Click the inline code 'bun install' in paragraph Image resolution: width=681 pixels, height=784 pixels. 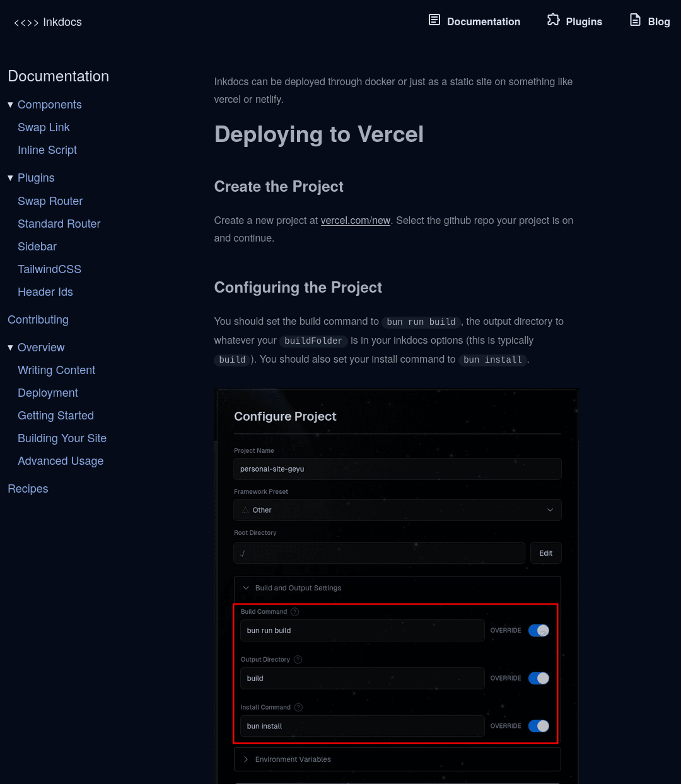tap(492, 360)
